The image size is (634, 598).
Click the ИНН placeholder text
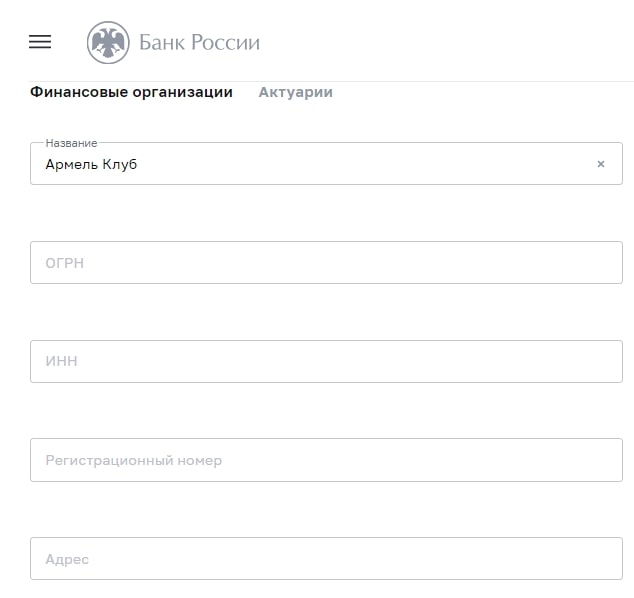(x=61, y=361)
